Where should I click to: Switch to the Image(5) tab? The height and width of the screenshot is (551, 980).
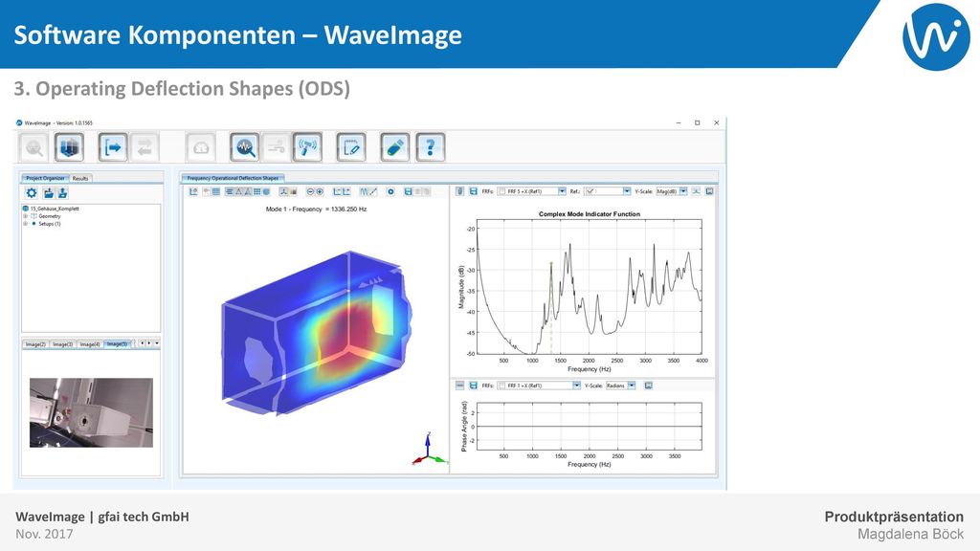[117, 344]
